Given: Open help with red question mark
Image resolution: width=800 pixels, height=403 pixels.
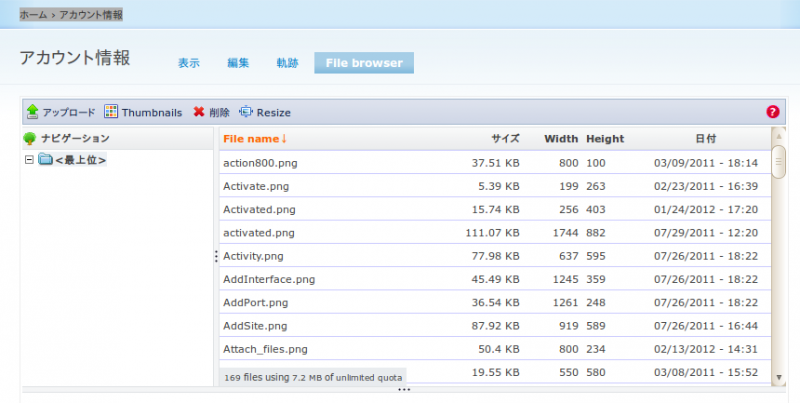Looking at the screenshot, I should click(x=772, y=112).
